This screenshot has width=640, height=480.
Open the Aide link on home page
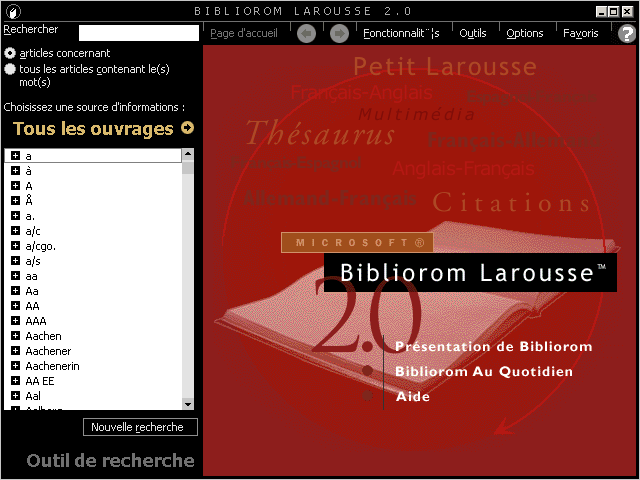[412, 396]
